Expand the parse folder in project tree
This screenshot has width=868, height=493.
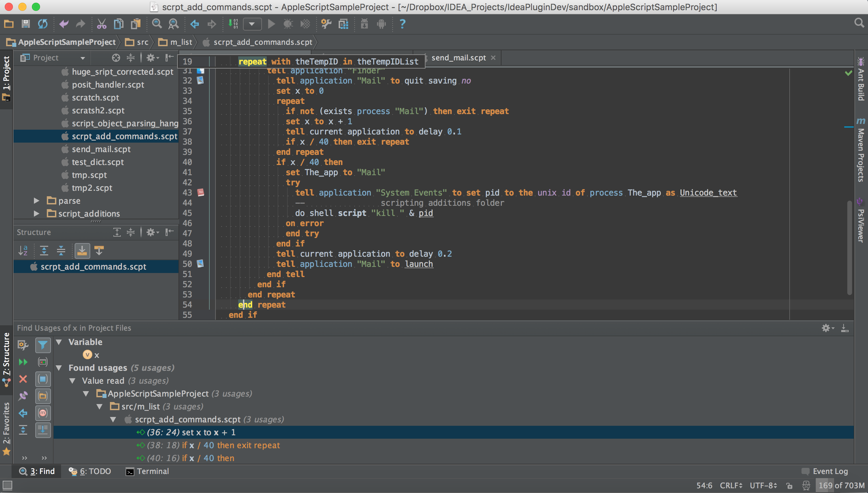[37, 201]
